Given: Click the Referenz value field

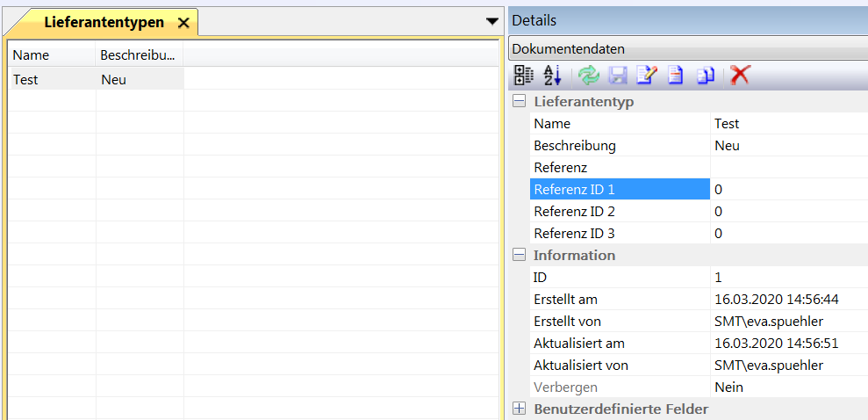Looking at the screenshot, I should tap(788, 167).
